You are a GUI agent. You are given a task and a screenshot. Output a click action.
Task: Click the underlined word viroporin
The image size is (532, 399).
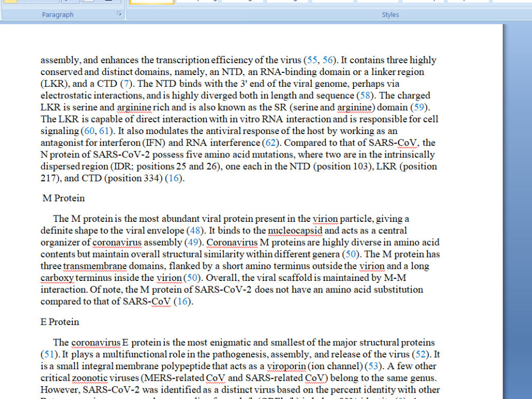point(286,367)
